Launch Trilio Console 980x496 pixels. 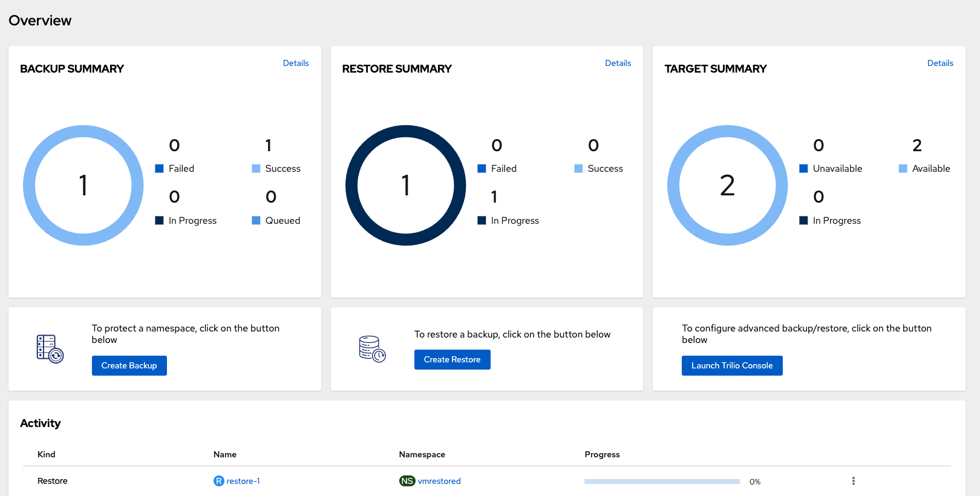tap(732, 365)
